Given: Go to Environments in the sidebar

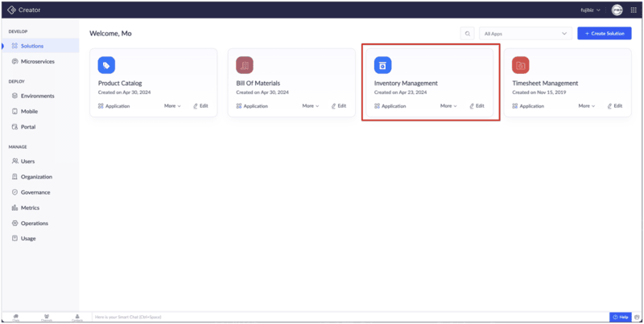Looking at the screenshot, I should click(37, 96).
